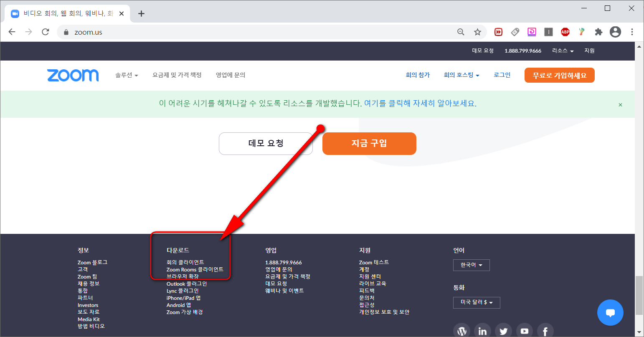
Task: Open 브라우저 확장 footer link
Action: pyautogui.click(x=183, y=276)
